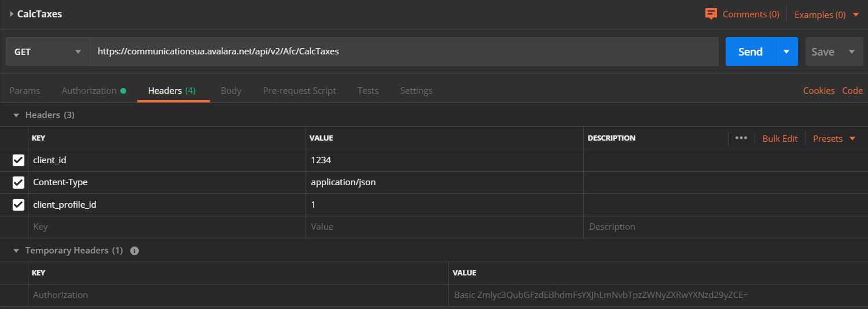Open the three-dots headers options menu
The image size is (868, 309).
(741, 138)
